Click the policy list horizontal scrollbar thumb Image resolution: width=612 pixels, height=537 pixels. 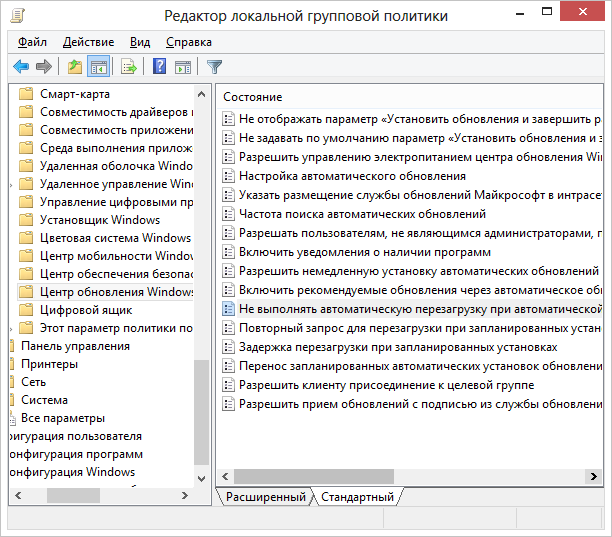pos(314,476)
